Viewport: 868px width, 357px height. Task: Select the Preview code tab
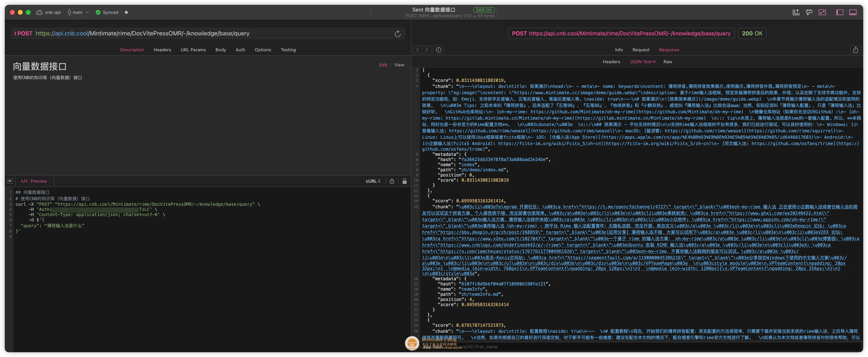point(34,181)
